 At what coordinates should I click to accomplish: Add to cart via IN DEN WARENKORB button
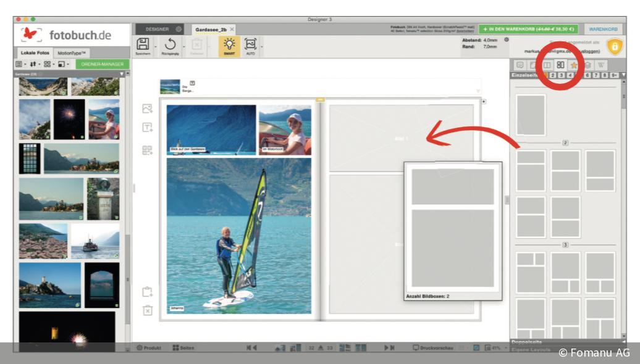(x=529, y=30)
